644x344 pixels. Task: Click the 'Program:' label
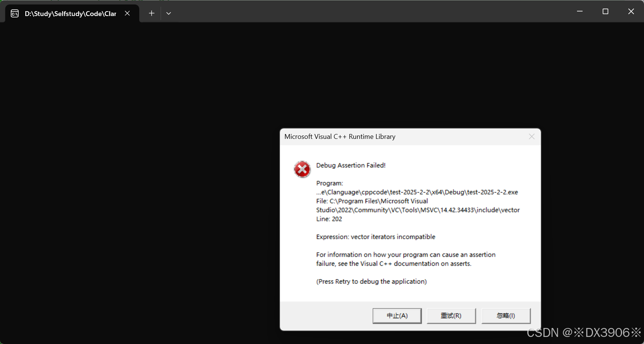point(329,183)
